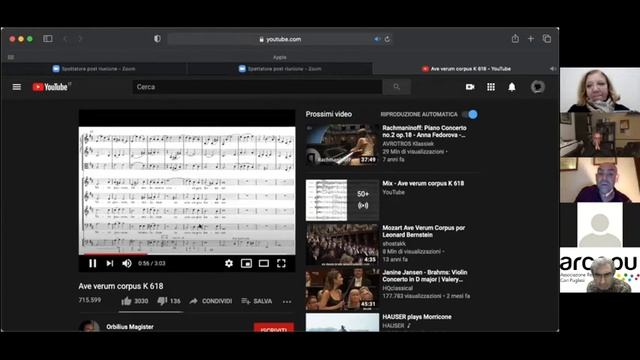This screenshot has height=360, width=640.
Task: Open the more actions three-dot menu
Action: (287, 302)
